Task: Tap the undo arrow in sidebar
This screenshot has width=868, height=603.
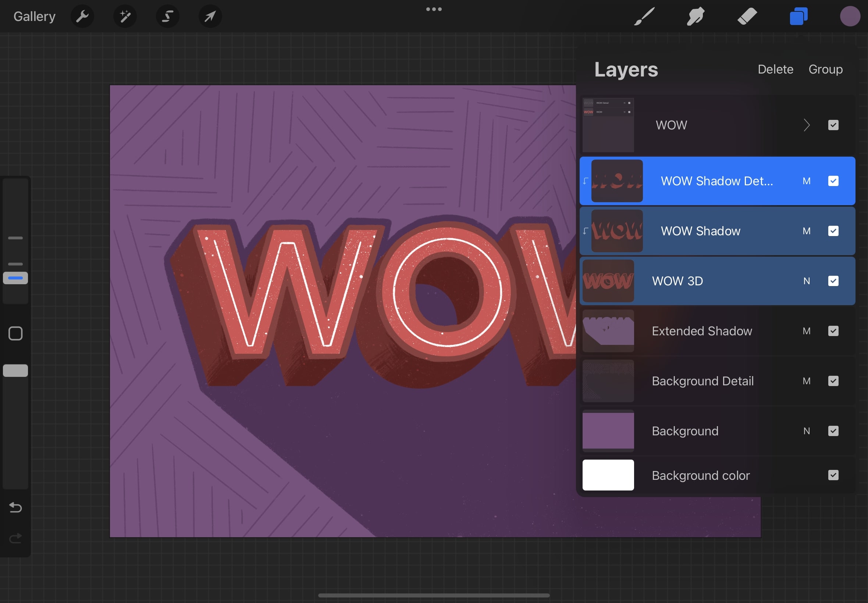Action: pos(15,507)
